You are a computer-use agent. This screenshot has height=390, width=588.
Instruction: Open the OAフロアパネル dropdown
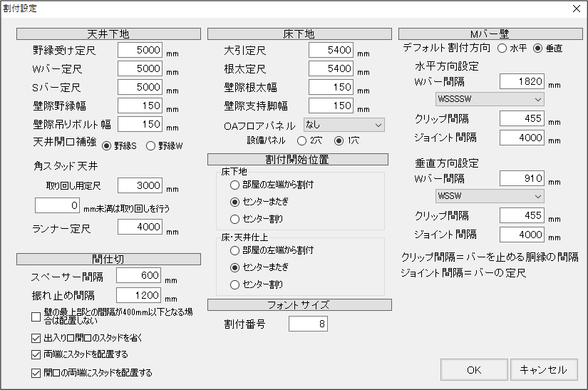(344, 125)
